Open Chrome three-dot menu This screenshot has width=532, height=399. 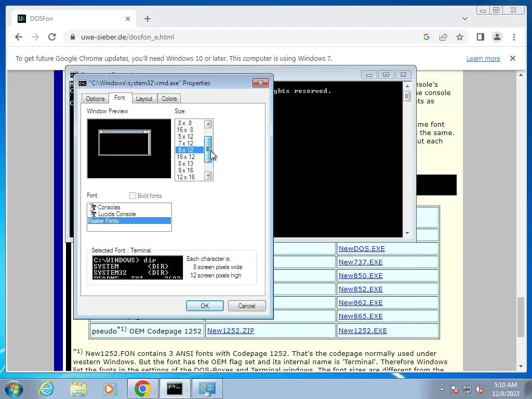pos(514,37)
